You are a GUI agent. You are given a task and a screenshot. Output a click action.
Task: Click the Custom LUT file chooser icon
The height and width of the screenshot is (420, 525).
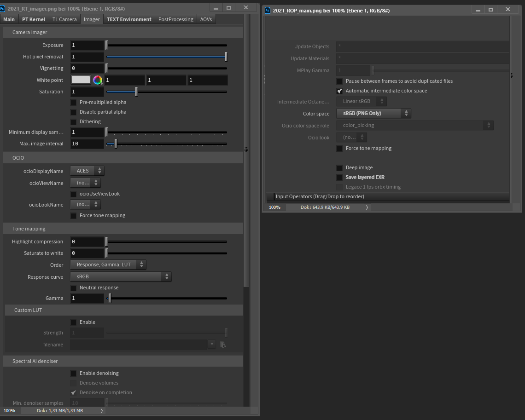coord(223,345)
